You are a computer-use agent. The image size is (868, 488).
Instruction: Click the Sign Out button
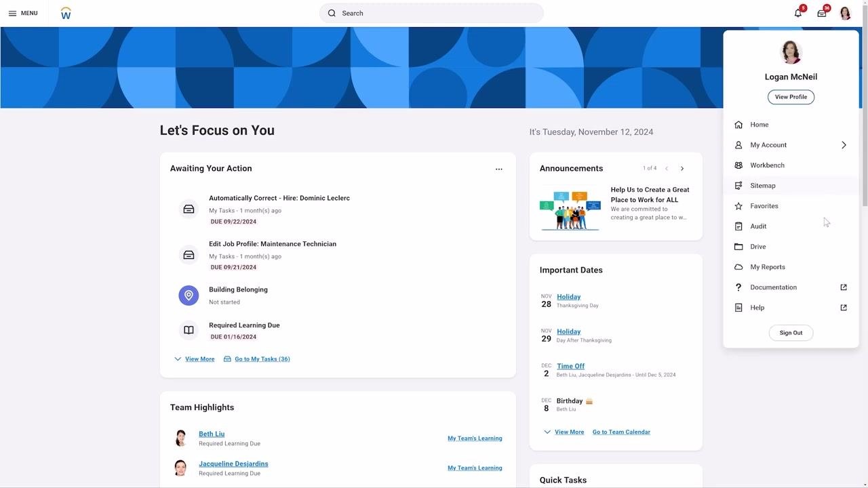click(791, 333)
